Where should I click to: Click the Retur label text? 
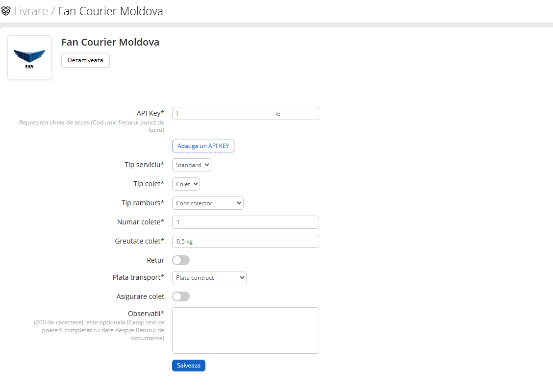tap(155, 260)
